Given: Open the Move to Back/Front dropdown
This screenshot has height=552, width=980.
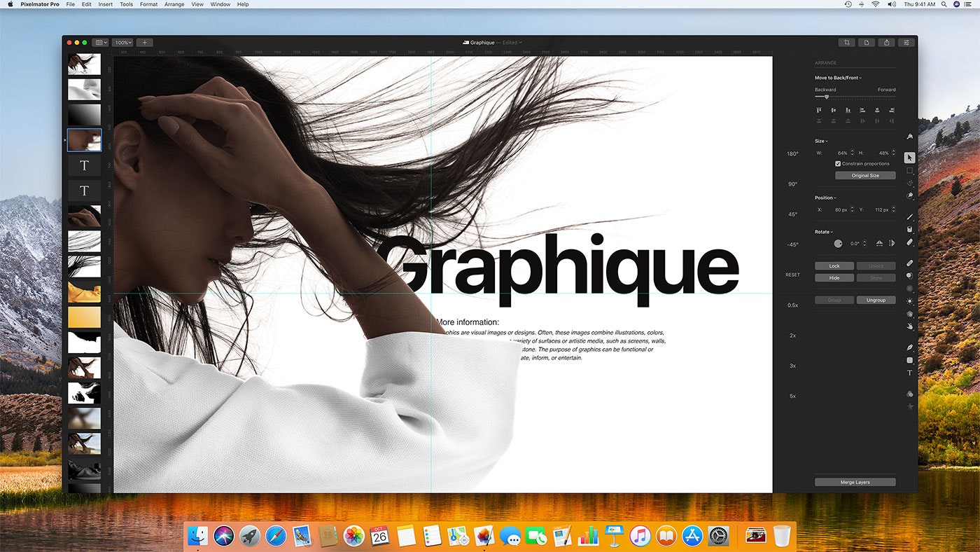Looking at the screenshot, I should pos(839,78).
